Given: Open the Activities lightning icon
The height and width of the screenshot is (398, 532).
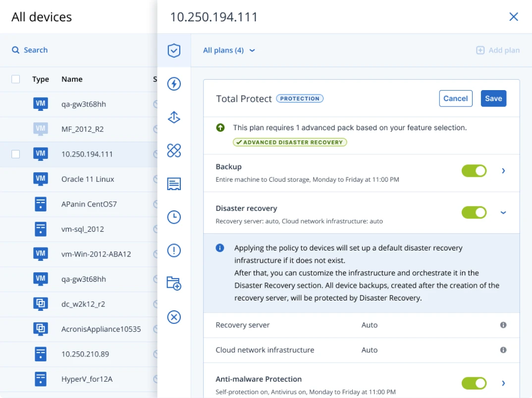Looking at the screenshot, I should [x=174, y=84].
